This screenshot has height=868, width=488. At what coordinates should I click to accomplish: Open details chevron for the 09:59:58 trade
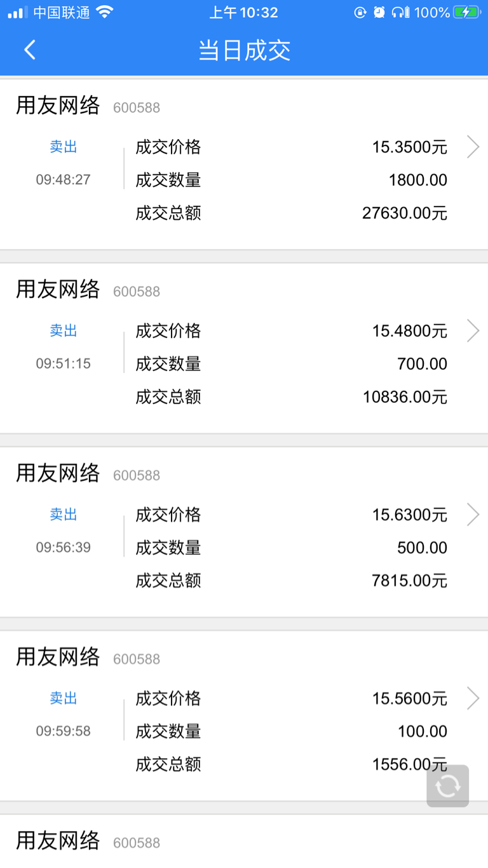pyautogui.click(x=473, y=698)
